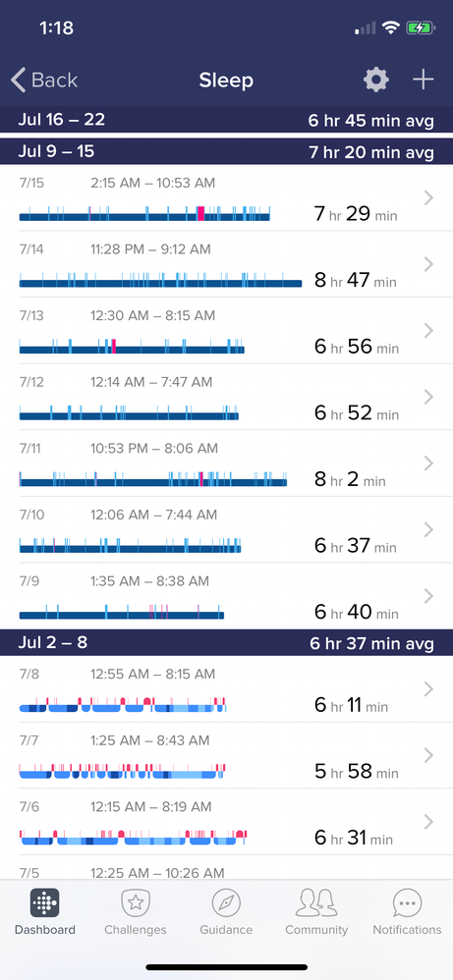The image size is (453, 980).
Task: Tap the 7/12 sleep stage bar graph
Action: coord(129,412)
